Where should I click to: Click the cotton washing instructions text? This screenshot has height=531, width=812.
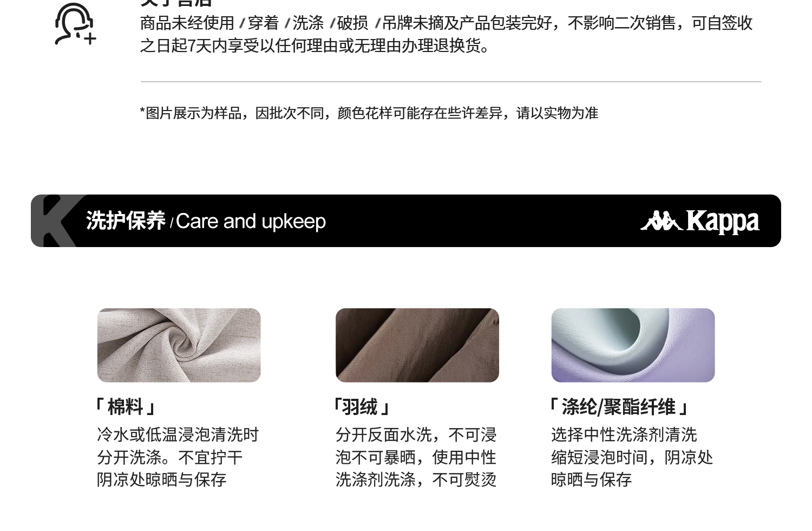pyautogui.click(x=178, y=457)
